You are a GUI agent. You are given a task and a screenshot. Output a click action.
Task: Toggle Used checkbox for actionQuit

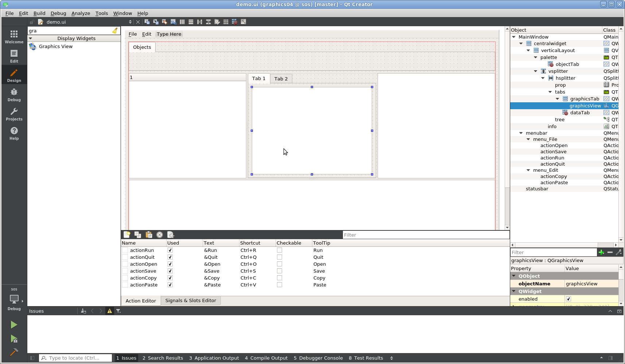click(x=170, y=257)
